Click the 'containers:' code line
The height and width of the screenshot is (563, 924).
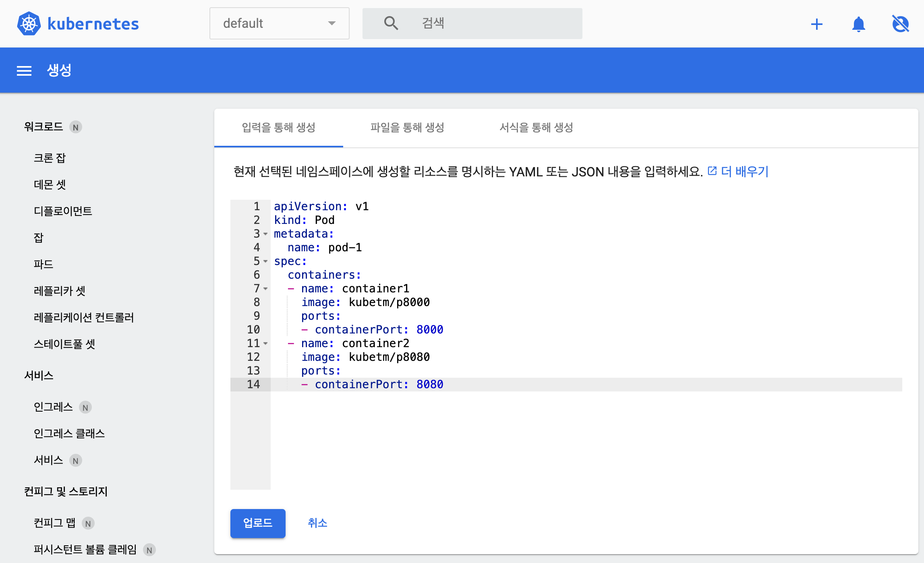324,275
